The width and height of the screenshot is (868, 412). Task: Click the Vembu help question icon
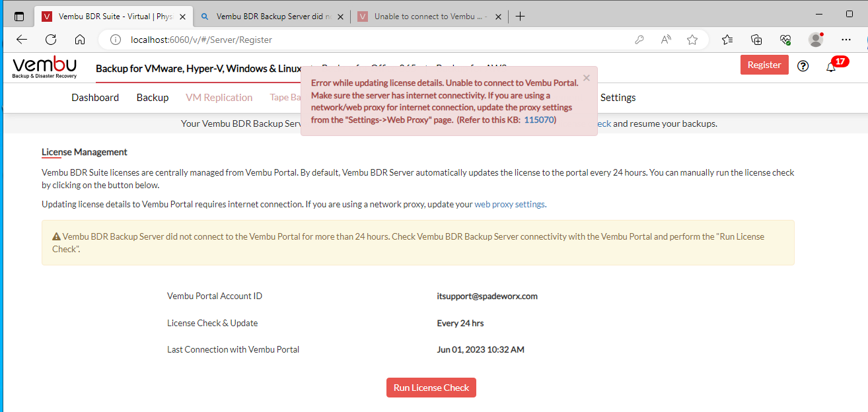click(803, 65)
